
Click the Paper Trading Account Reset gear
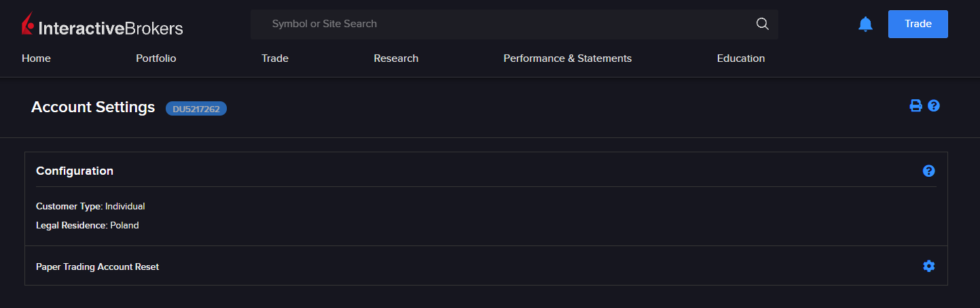928,266
